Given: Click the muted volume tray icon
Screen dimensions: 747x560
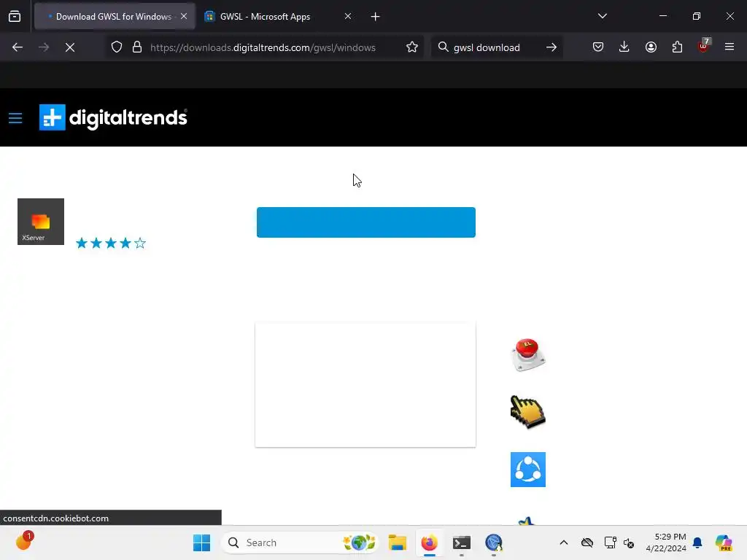Looking at the screenshot, I should pyautogui.click(x=629, y=542).
